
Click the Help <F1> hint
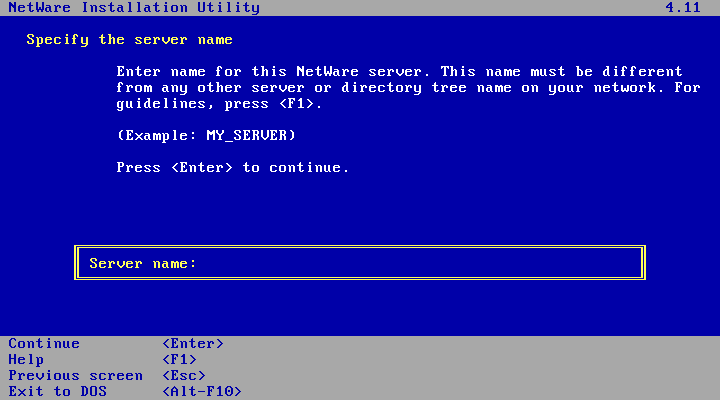pyautogui.click(x=102, y=360)
